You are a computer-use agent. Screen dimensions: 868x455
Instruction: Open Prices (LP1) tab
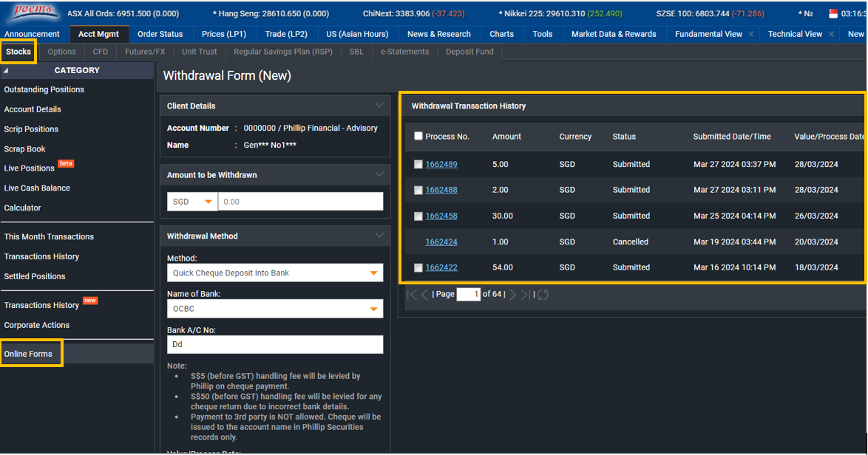click(223, 34)
